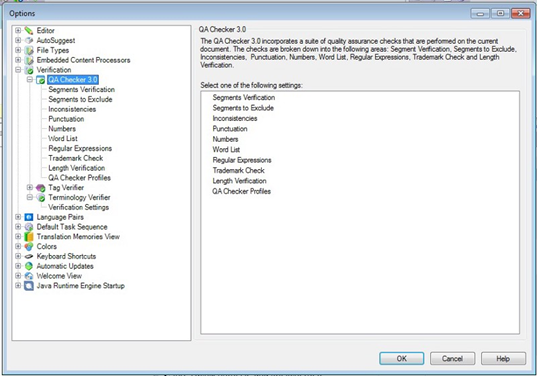The height and width of the screenshot is (376, 537).
Task: Expand the Default Task Sequence node
Action: (18, 227)
